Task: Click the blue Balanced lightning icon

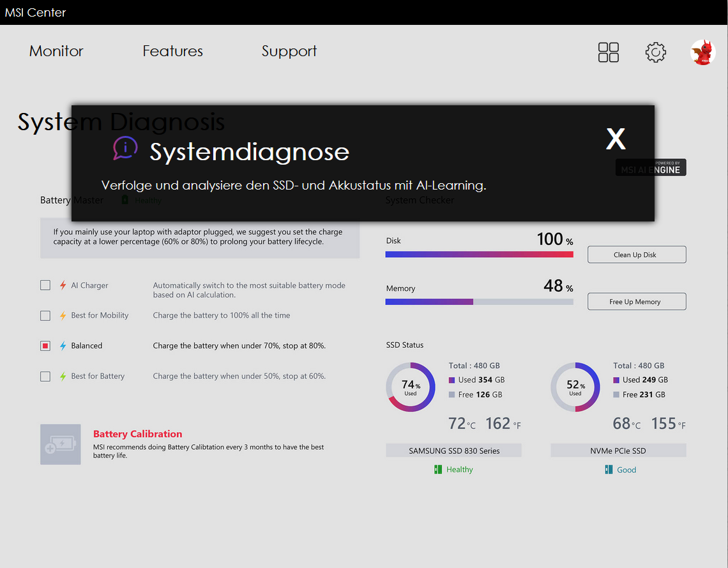Action: click(x=63, y=346)
